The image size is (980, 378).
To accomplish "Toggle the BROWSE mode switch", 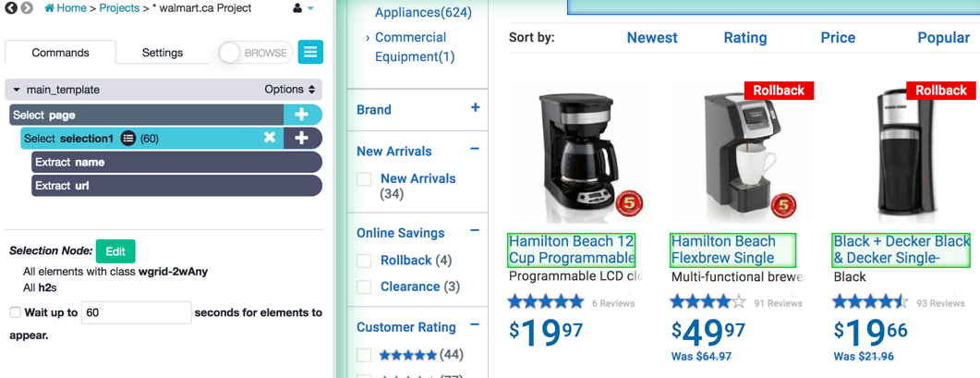I will coord(255,53).
